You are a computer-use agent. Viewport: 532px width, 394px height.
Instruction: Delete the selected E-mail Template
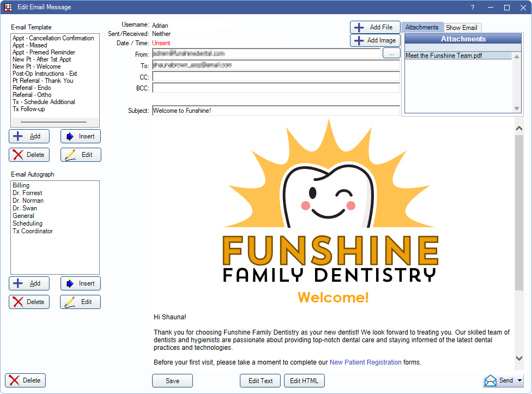coord(29,155)
